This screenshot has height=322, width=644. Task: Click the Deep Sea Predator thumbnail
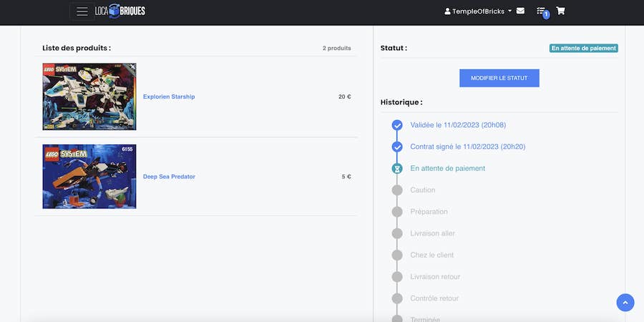[x=89, y=177]
